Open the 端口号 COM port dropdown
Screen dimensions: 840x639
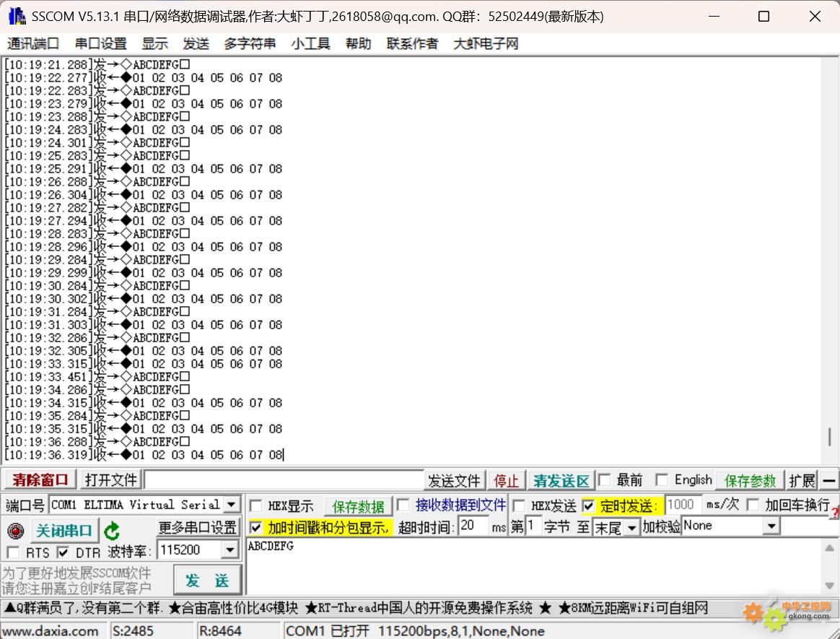coord(232,505)
